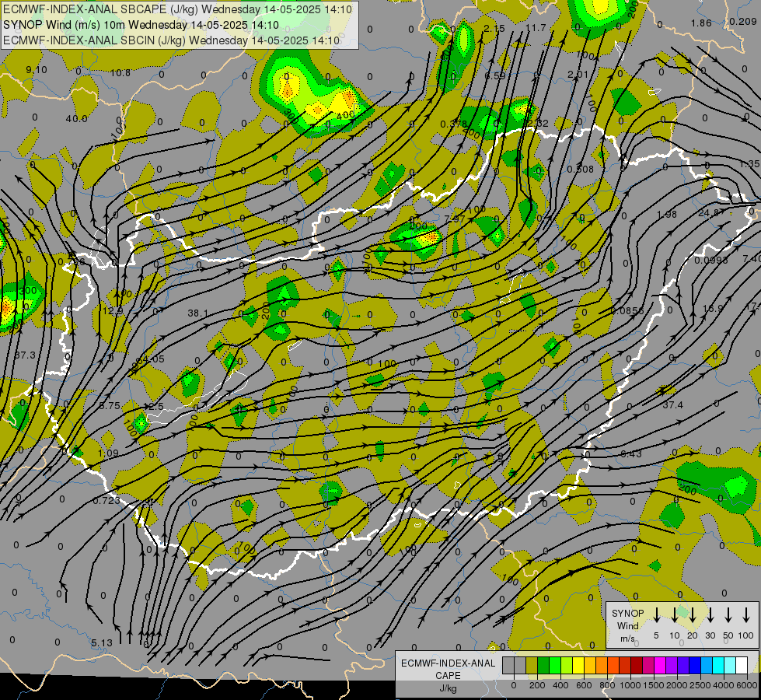Image resolution: width=761 pixels, height=700 pixels.
Task: Click the '40.0' value on the map
Action: click(77, 118)
